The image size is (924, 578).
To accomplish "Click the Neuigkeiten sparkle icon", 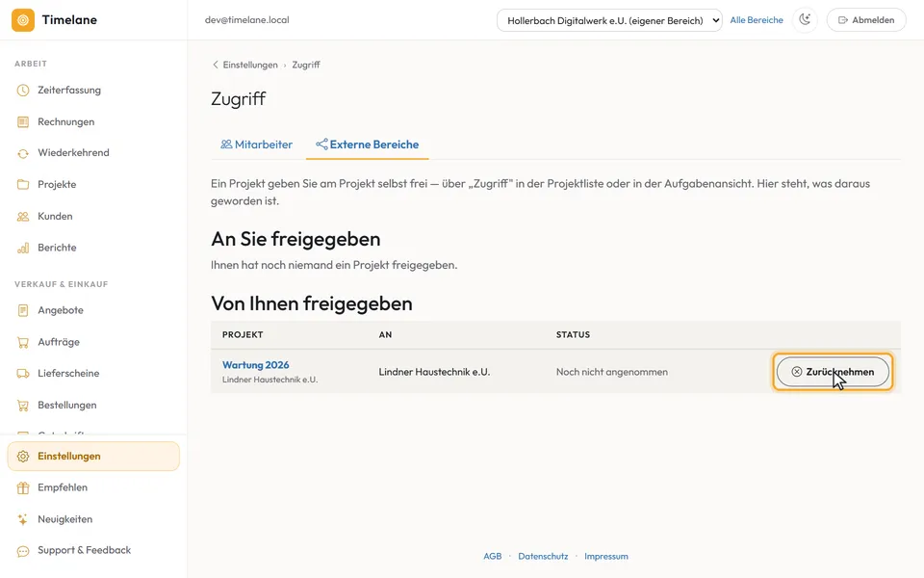I will (x=23, y=519).
